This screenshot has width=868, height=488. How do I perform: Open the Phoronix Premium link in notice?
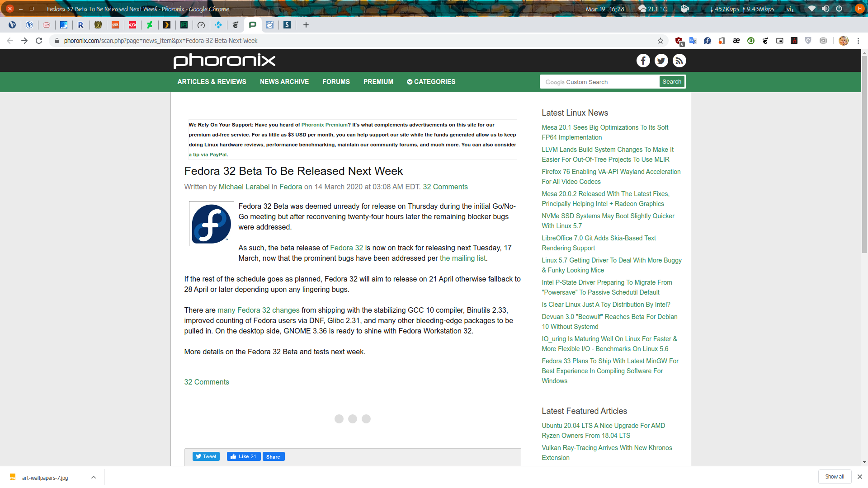[325, 125]
